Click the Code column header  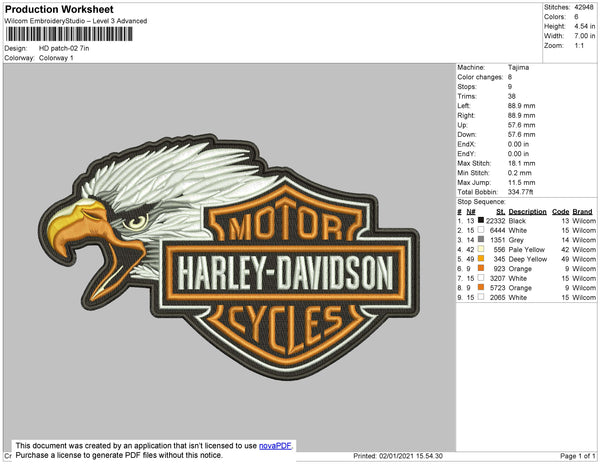pos(561,212)
